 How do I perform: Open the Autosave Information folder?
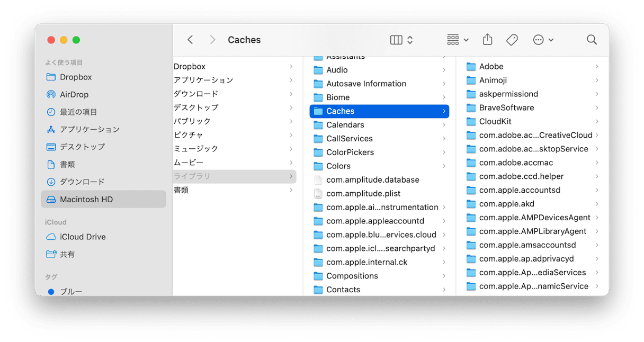point(379,84)
